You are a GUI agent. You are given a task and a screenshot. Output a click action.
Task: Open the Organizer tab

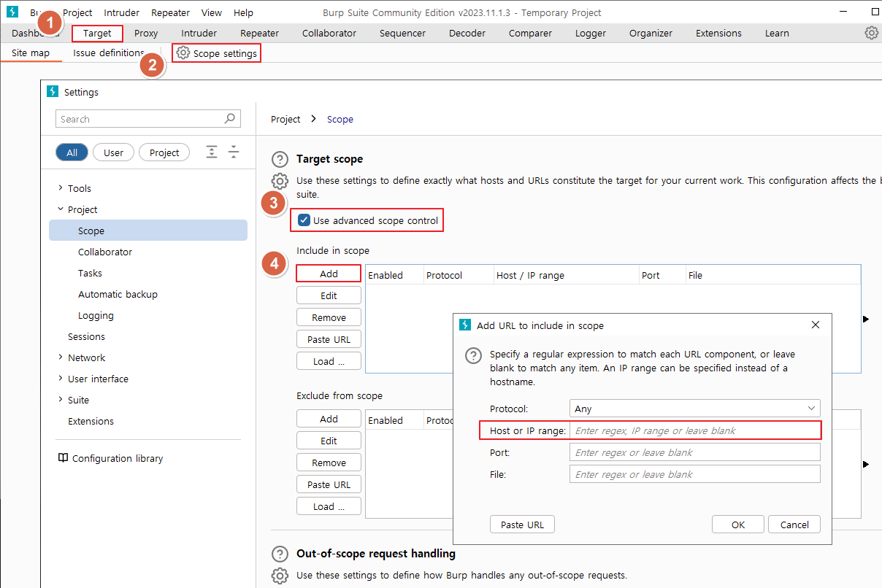coord(651,33)
